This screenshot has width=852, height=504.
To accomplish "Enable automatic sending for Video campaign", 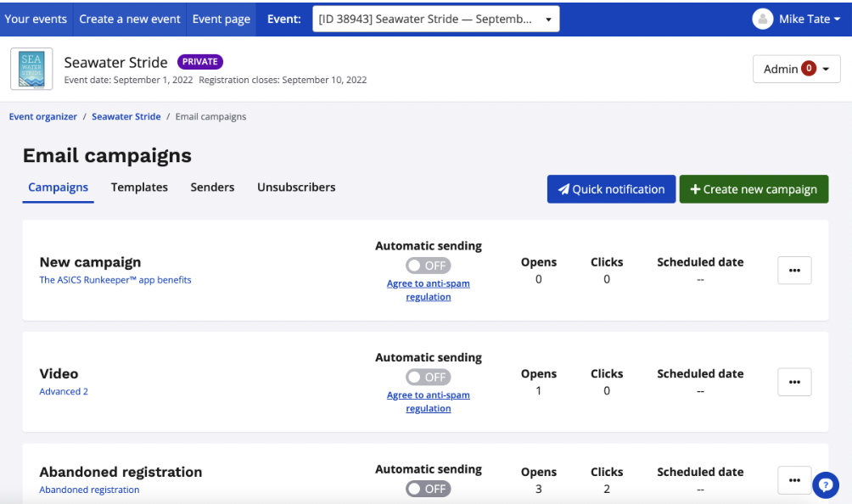I will [428, 377].
